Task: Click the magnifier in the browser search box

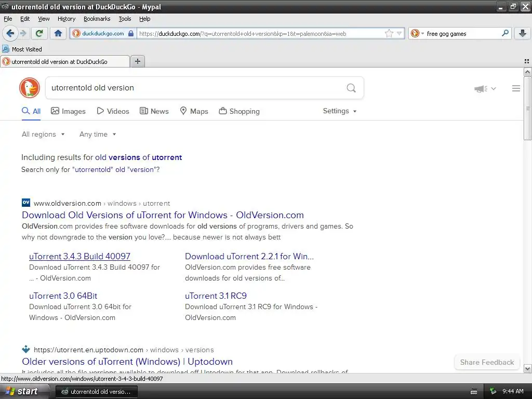Action: pos(505,33)
